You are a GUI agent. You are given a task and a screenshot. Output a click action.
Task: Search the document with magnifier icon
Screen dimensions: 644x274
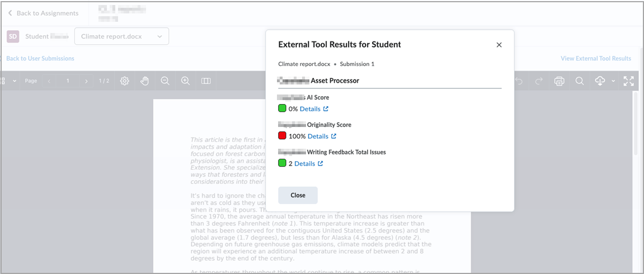[x=580, y=81]
